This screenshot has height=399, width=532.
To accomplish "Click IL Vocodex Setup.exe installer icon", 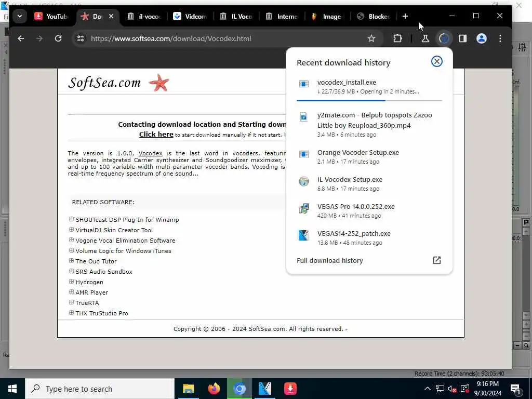I will pyautogui.click(x=303, y=181).
